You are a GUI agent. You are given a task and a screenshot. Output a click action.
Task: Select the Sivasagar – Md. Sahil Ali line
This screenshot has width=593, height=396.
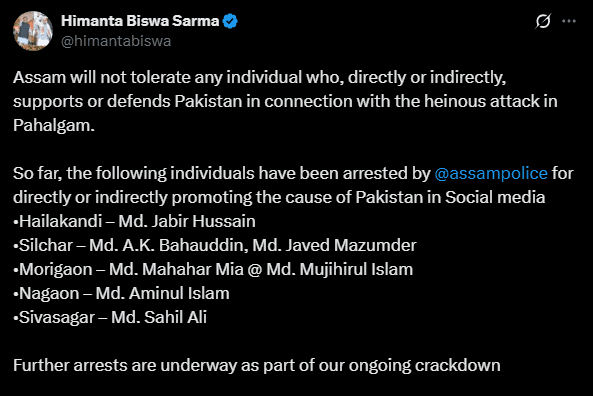(x=110, y=317)
